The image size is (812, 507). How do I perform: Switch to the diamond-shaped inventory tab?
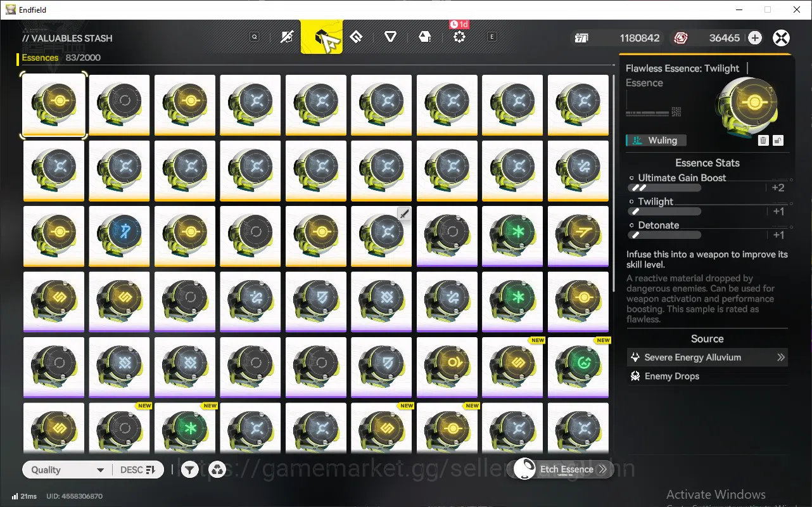pos(356,37)
